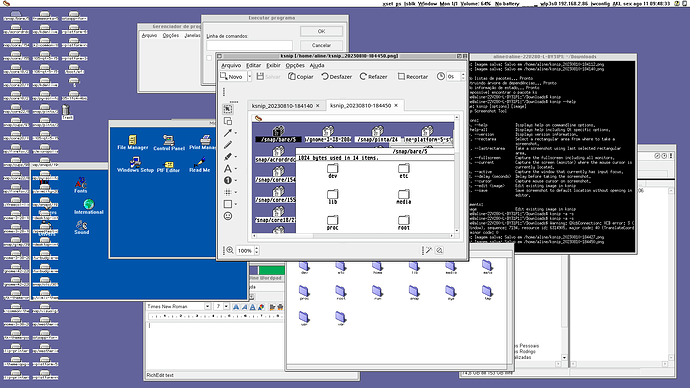Select the ksnip Text tool
Screen dimensions: 690x388
[228, 168]
